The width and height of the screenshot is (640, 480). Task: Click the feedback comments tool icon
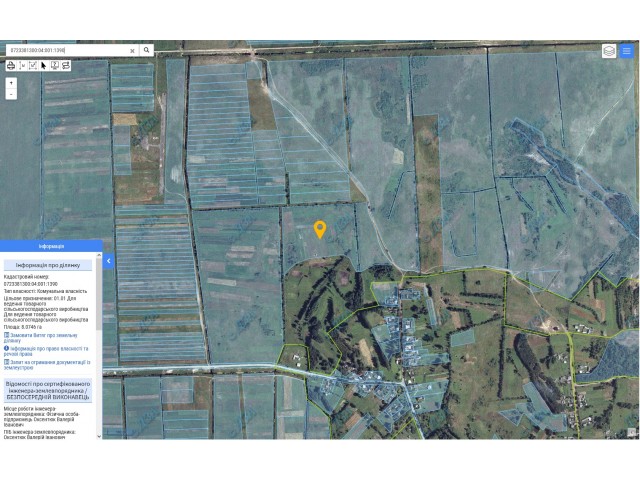(65, 65)
